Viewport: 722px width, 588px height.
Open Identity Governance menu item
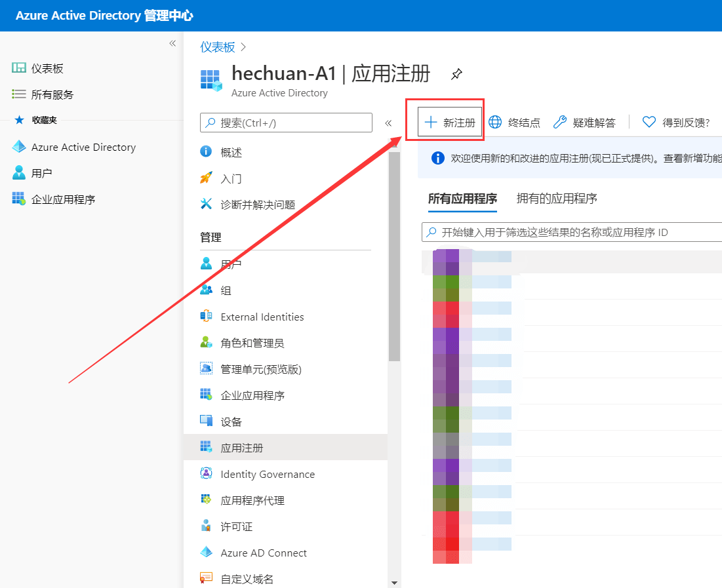(268, 475)
